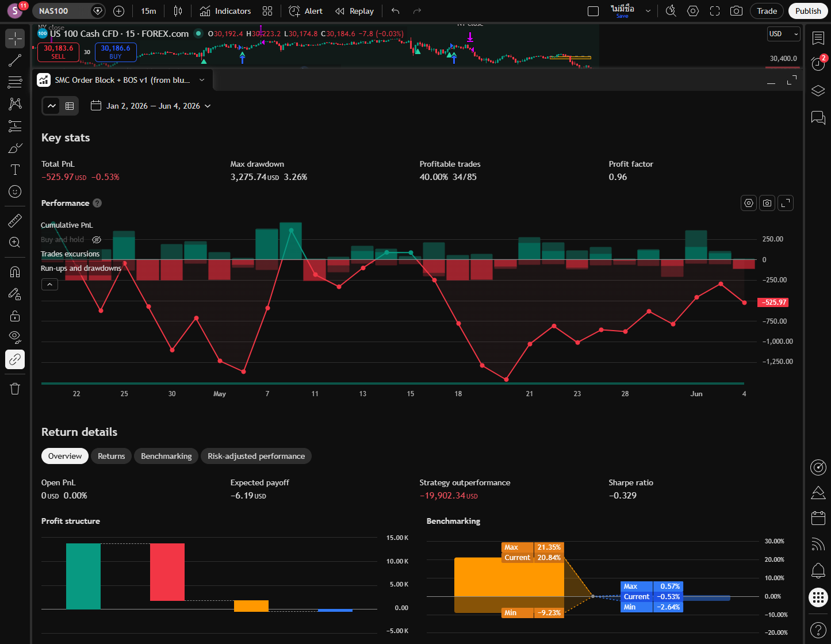The height and width of the screenshot is (644, 831).
Task: Open the Indicators dialog
Action: pyautogui.click(x=225, y=11)
